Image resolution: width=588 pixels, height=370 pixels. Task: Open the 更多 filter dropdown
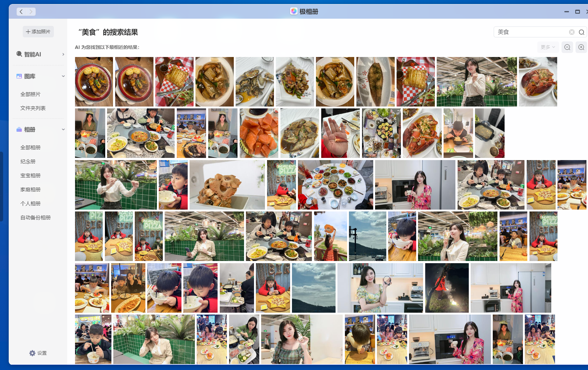548,47
